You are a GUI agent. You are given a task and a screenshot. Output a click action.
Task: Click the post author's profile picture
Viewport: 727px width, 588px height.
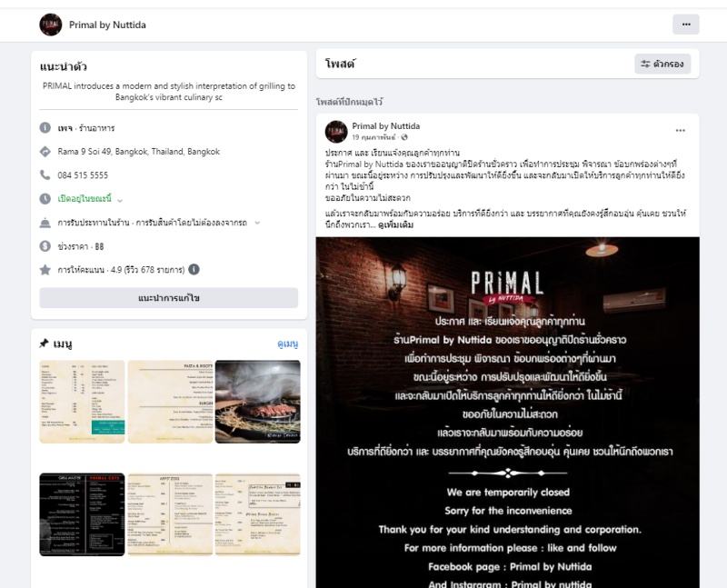tap(336, 132)
